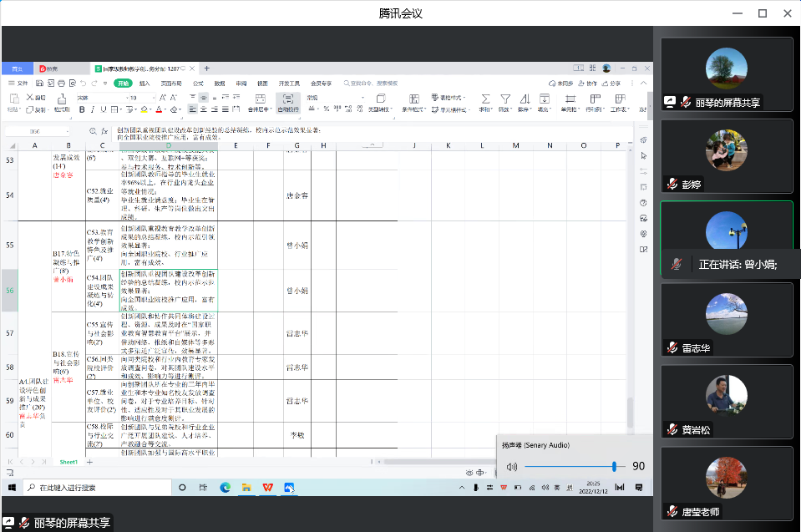Open the notification center icon in tray

click(x=639, y=488)
